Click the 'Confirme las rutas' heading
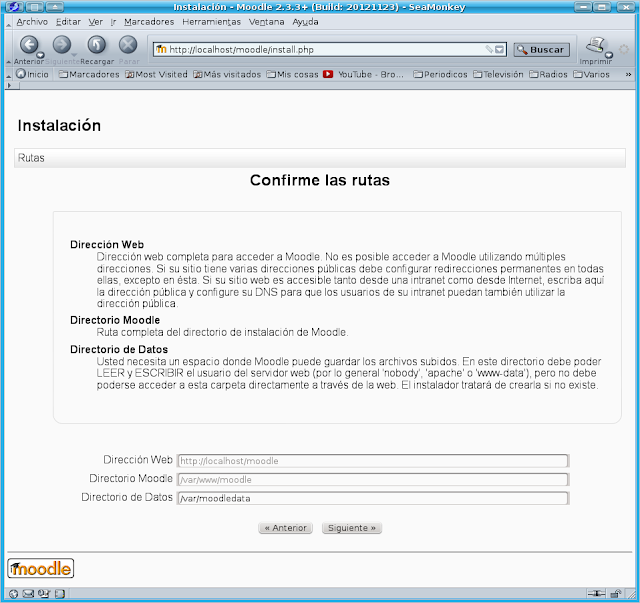The height and width of the screenshot is (603, 640). (320, 180)
